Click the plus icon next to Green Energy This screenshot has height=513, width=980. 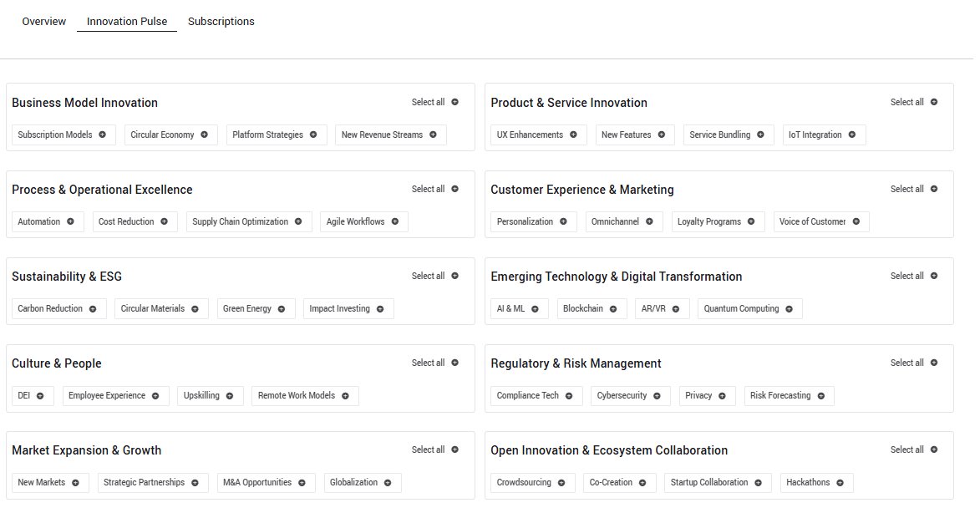point(282,308)
